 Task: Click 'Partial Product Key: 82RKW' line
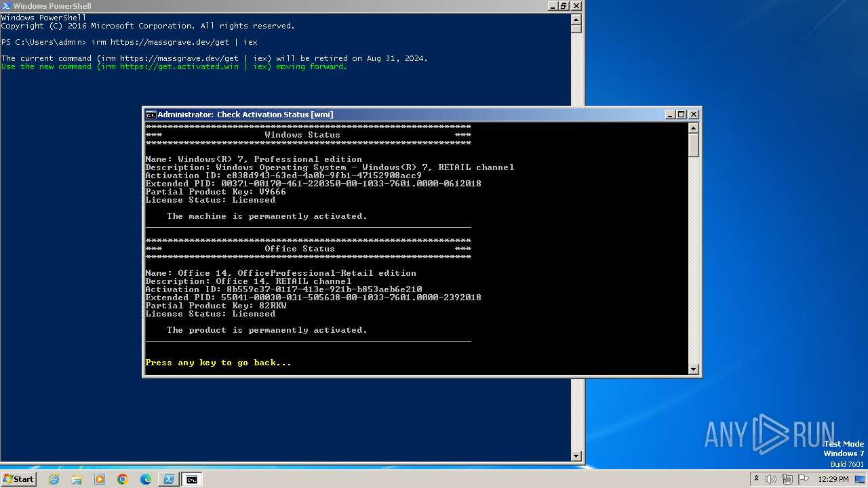tap(216, 306)
